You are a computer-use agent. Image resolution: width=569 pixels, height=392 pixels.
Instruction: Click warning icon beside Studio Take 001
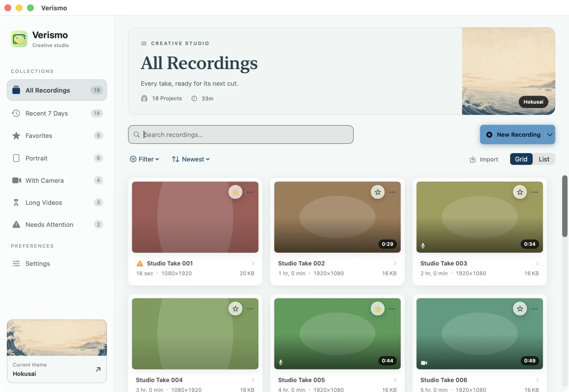coord(140,263)
